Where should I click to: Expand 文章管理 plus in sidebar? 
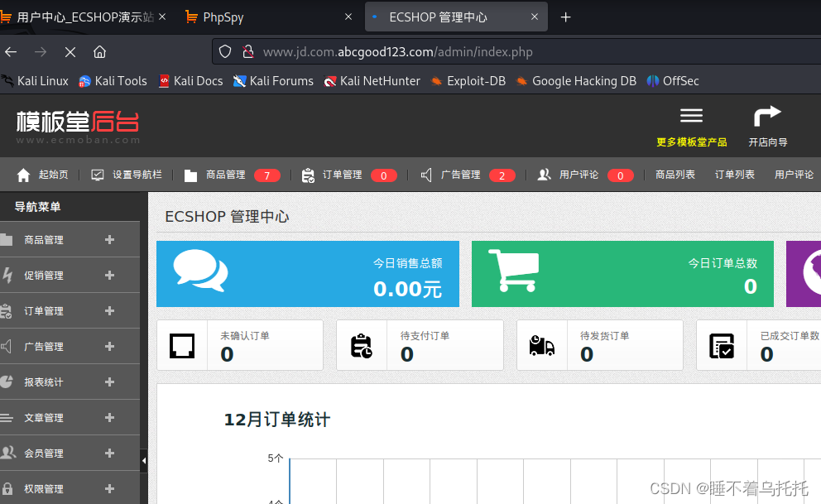109,418
